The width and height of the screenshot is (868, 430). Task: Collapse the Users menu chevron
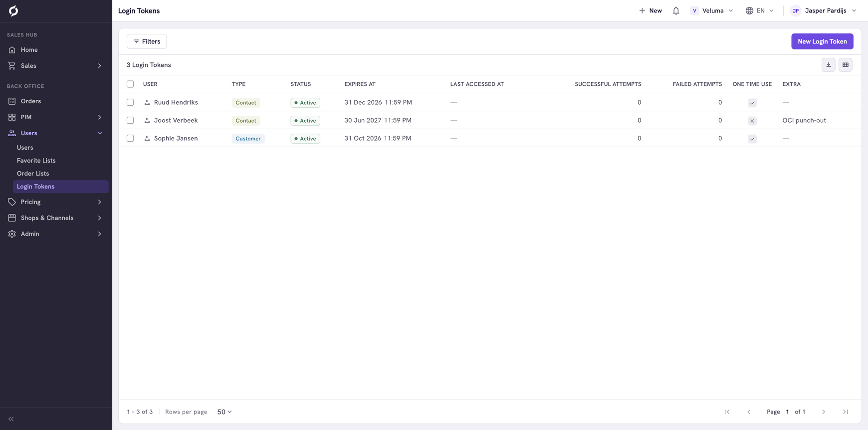[100, 133]
